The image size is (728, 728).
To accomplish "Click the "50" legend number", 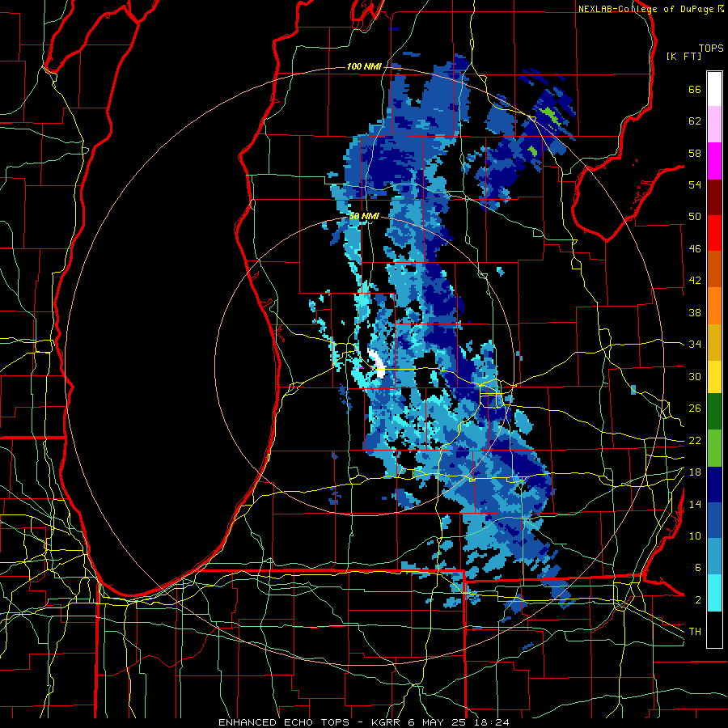I will pyautogui.click(x=695, y=217).
